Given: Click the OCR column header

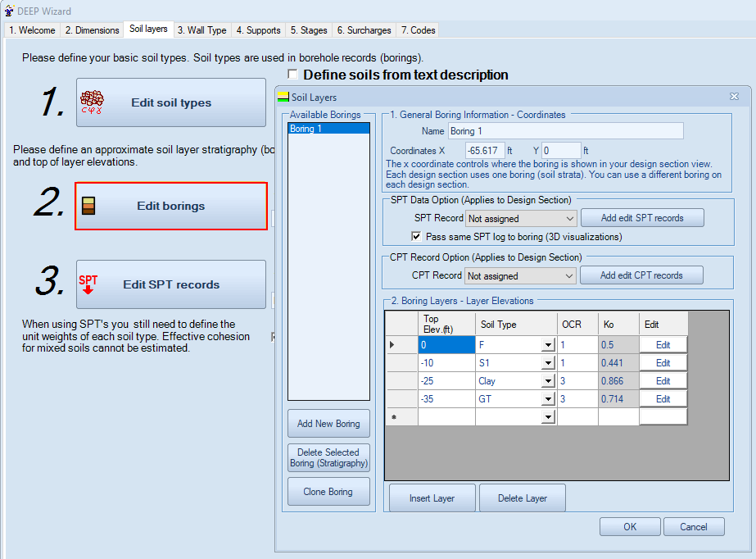Looking at the screenshot, I should (577, 324).
